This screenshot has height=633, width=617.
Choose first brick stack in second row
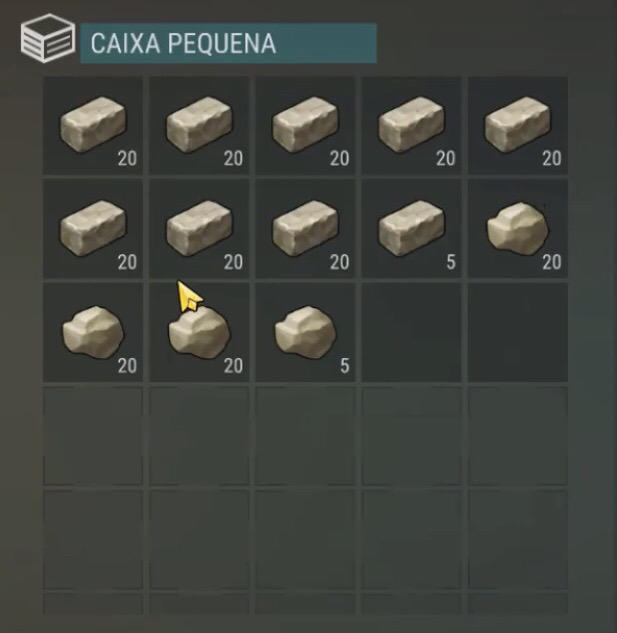click(x=93, y=229)
